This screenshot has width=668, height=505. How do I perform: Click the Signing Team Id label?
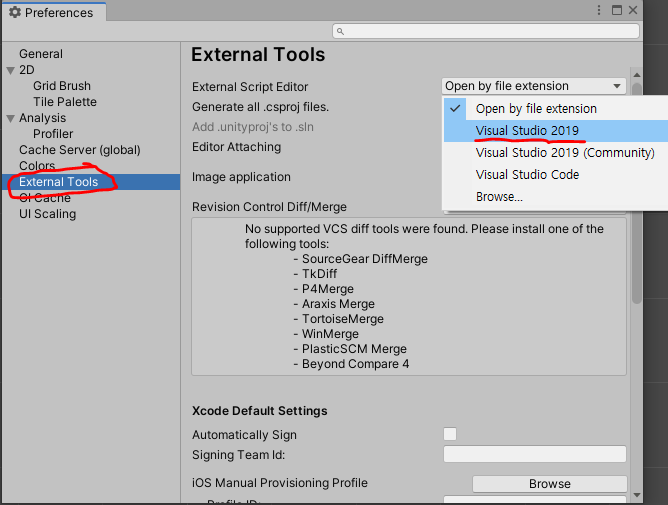tap(239, 455)
